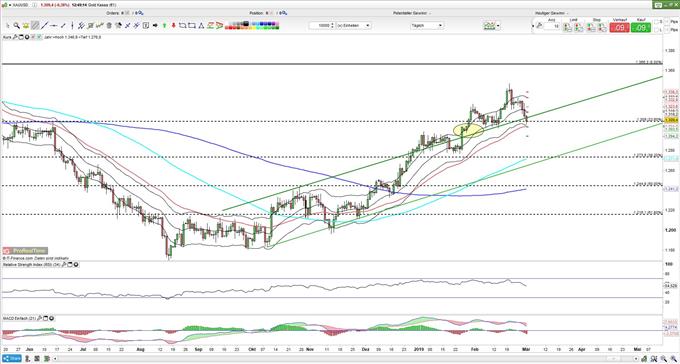The height and width of the screenshot is (364, 680).
Task: Click the first Stop order icon
Action: (x=591, y=27)
